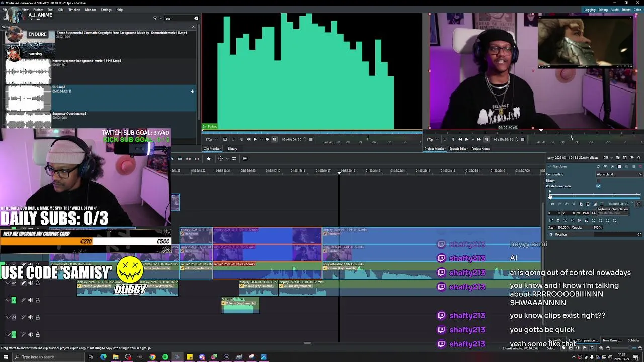The image size is (644, 362).
Task: Clear the bin search field
Action: (196, 18)
